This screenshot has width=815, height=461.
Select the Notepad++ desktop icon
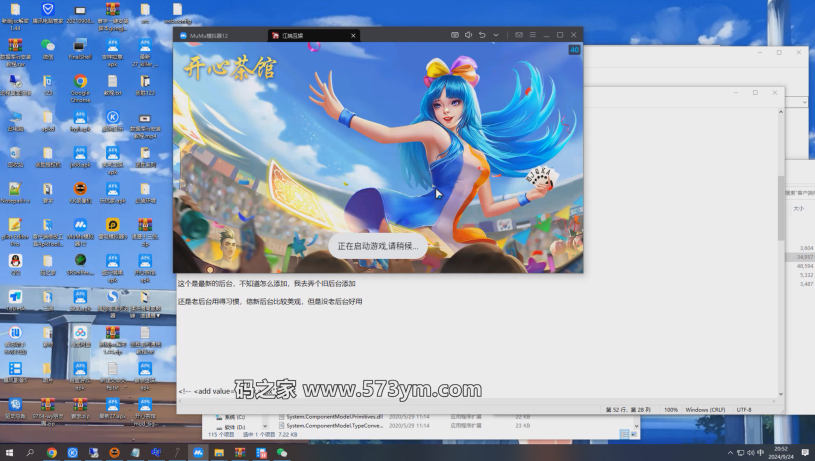point(15,192)
